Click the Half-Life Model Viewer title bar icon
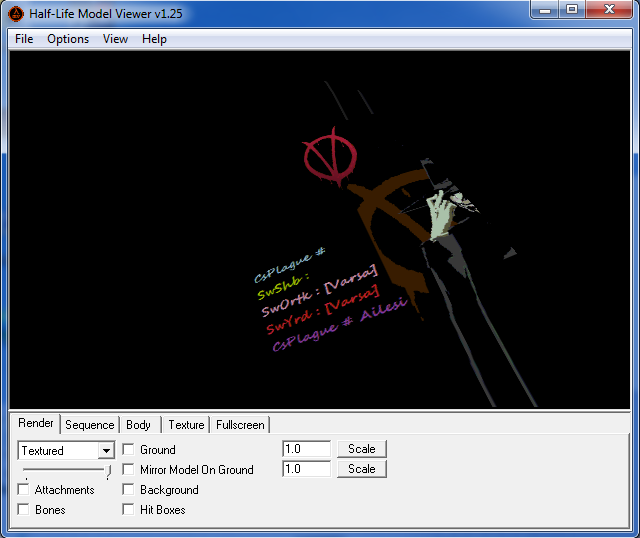640x538 pixels. tap(16, 14)
